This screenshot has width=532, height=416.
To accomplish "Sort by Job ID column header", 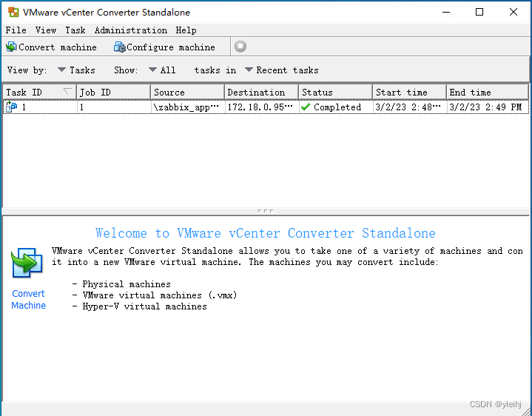I will pyautogui.click(x=114, y=93).
